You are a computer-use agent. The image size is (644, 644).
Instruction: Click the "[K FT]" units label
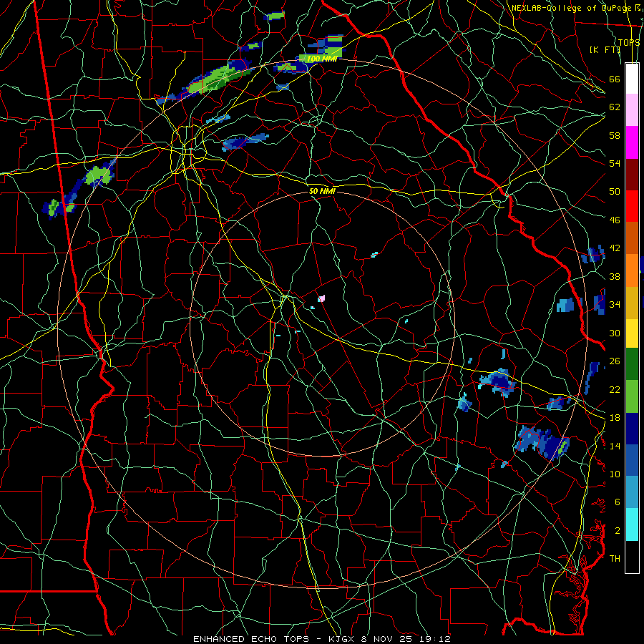605,49
